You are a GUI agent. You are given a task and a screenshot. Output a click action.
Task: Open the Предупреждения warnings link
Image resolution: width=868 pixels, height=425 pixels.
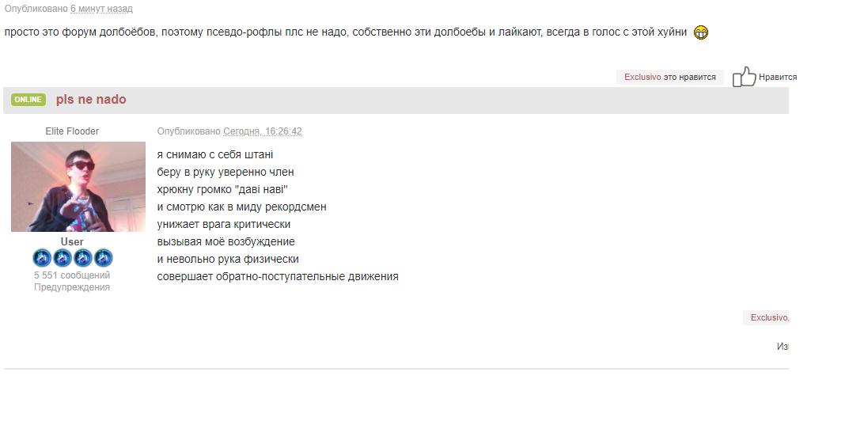tap(72, 287)
